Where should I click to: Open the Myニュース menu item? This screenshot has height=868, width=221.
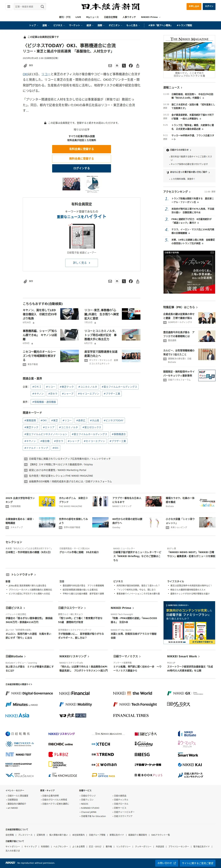click(92, 17)
